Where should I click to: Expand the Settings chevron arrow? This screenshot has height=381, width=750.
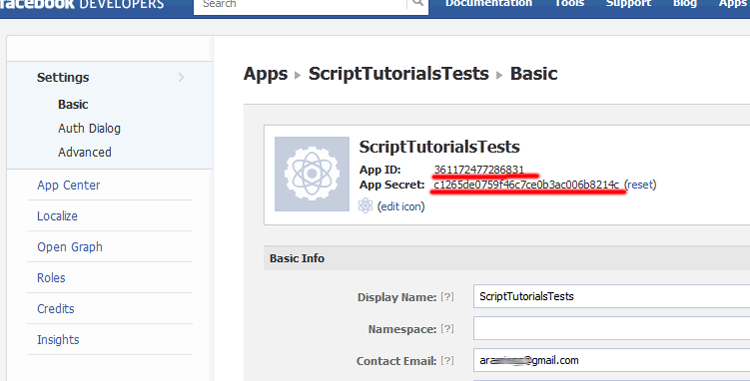[181, 77]
